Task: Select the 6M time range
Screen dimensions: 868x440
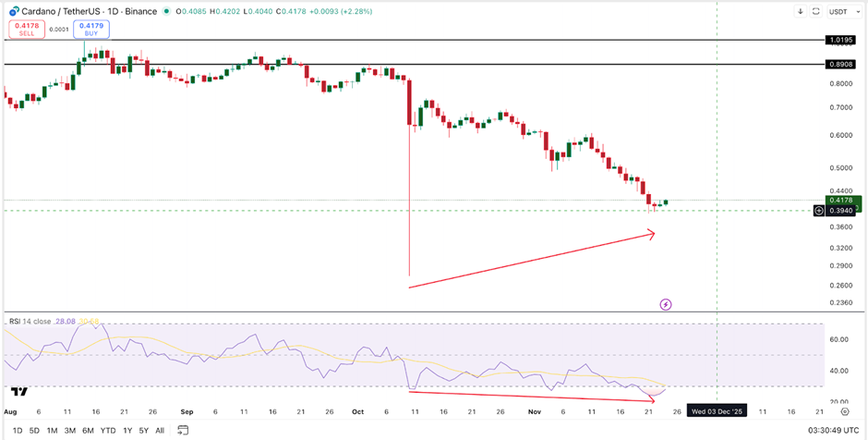Action: (88, 431)
